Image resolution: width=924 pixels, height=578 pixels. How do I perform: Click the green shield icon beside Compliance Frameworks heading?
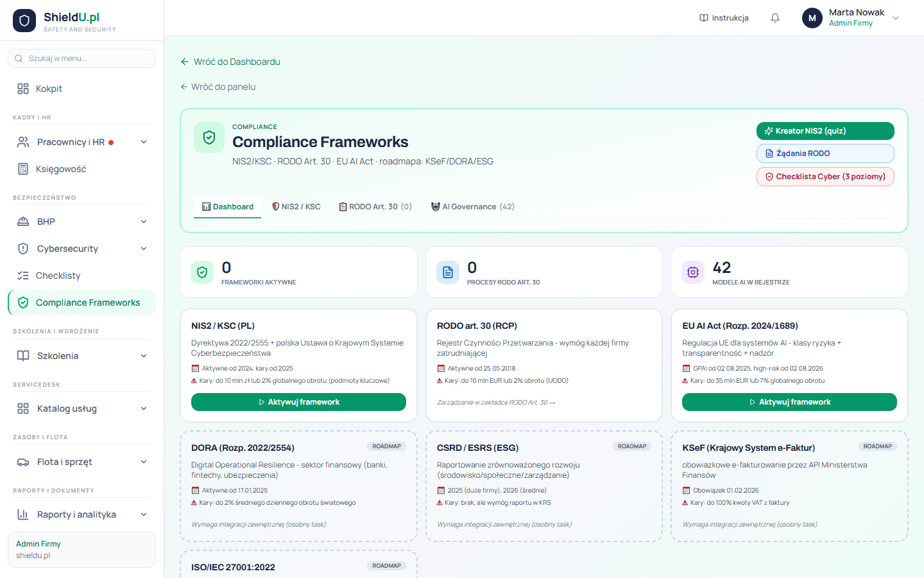[x=209, y=137]
